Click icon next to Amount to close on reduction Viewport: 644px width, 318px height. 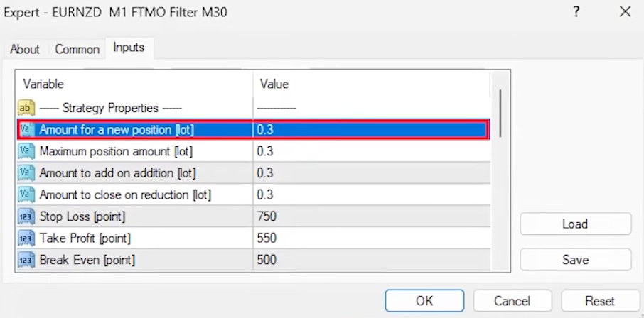pyautogui.click(x=26, y=194)
